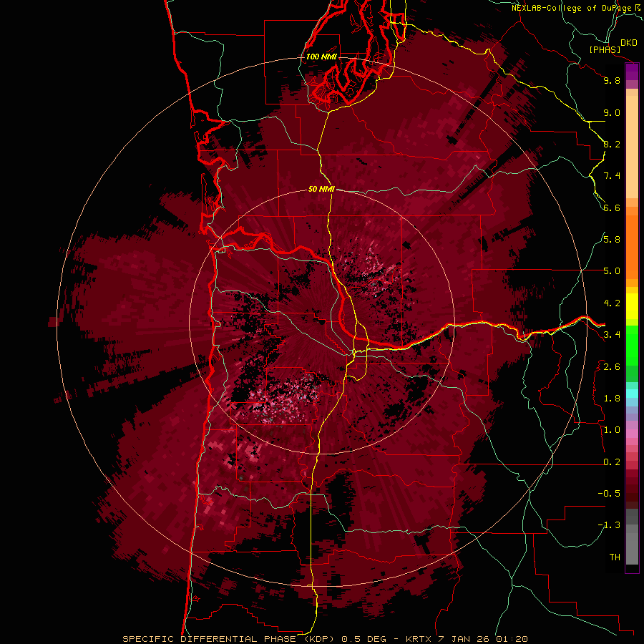This screenshot has width=644, height=644.
Task: Pick the light peach segment of the color bar
Action: click(x=632, y=148)
